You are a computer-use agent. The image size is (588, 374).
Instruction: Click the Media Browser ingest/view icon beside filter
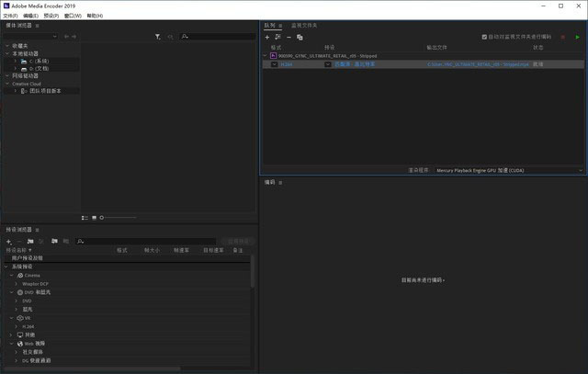(170, 37)
